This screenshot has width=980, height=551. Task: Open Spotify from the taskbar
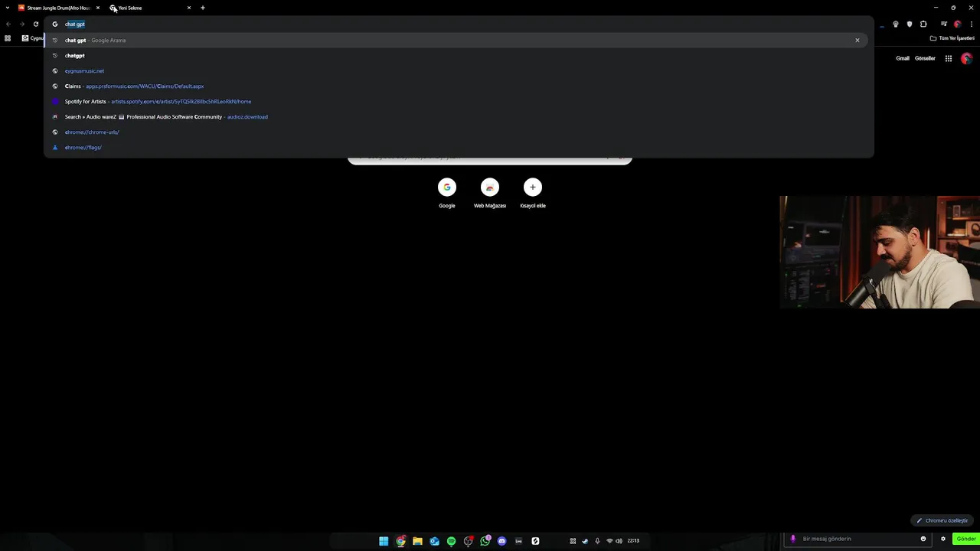tap(451, 541)
